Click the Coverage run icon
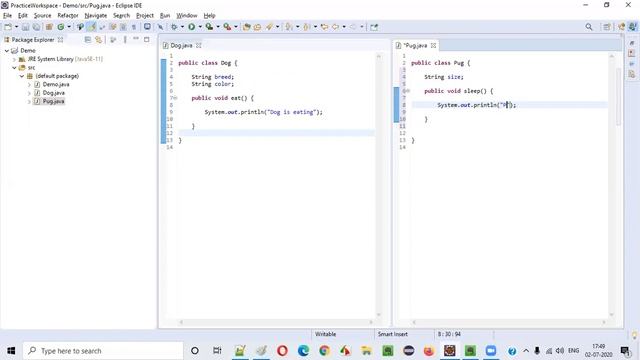The height and width of the screenshot is (360, 640). 209,27
